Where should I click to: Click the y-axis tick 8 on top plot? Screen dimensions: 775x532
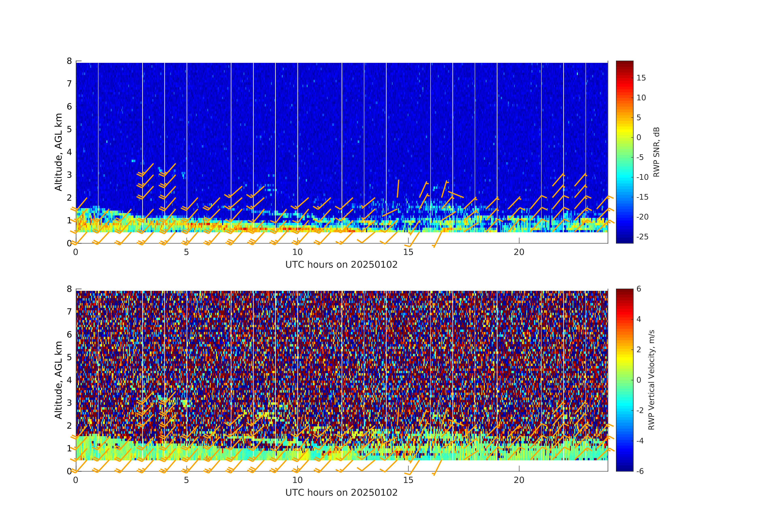(x=69, y=61)
